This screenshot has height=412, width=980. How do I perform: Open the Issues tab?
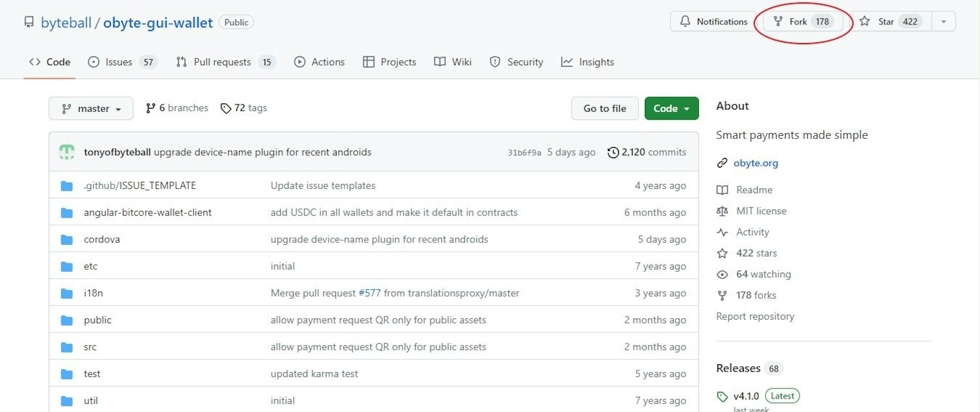click(x=119, y=62)
